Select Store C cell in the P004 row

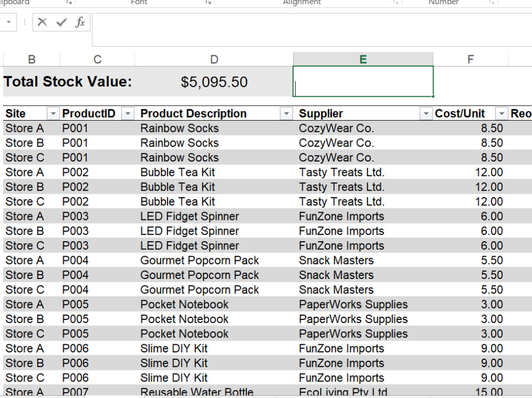[31, 290]
